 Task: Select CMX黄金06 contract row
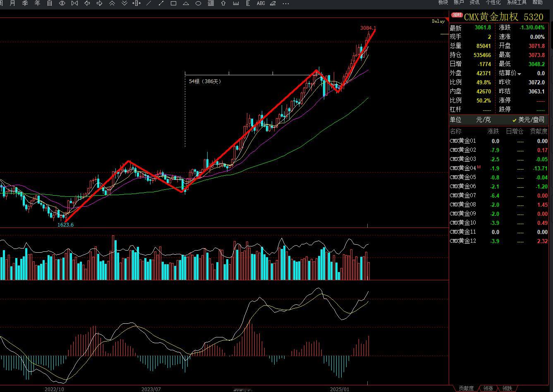point(499,186)
